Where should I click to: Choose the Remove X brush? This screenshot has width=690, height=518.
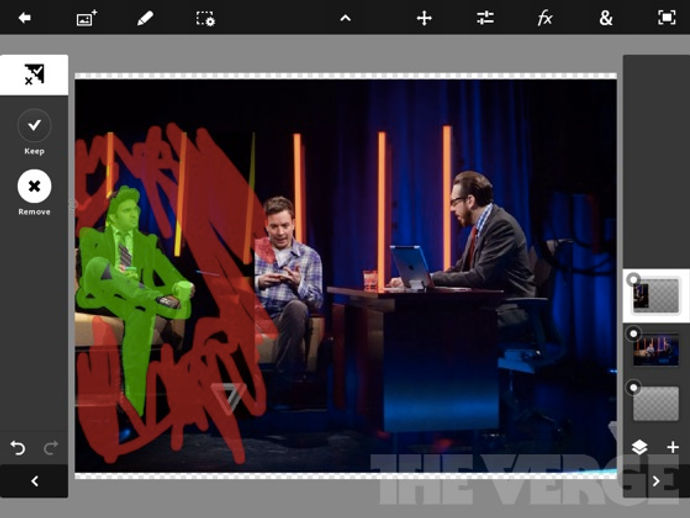pyautogui.click(x=34, y=186)
